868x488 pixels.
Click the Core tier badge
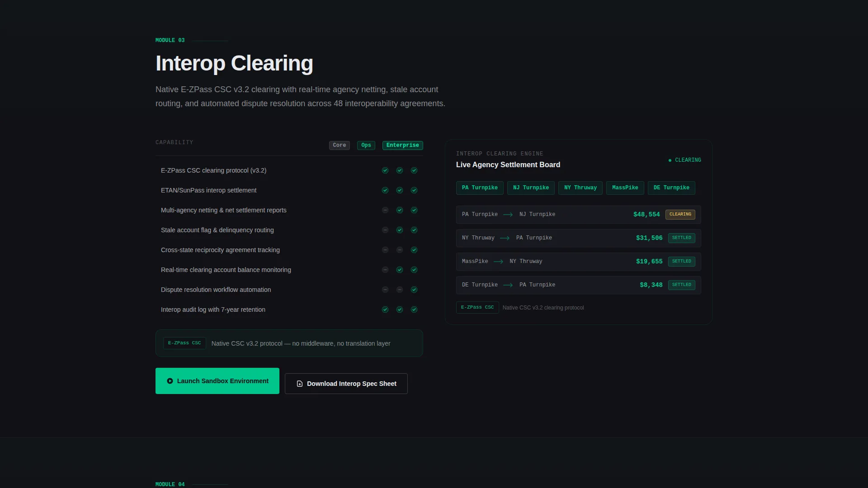tap(340, 145)
